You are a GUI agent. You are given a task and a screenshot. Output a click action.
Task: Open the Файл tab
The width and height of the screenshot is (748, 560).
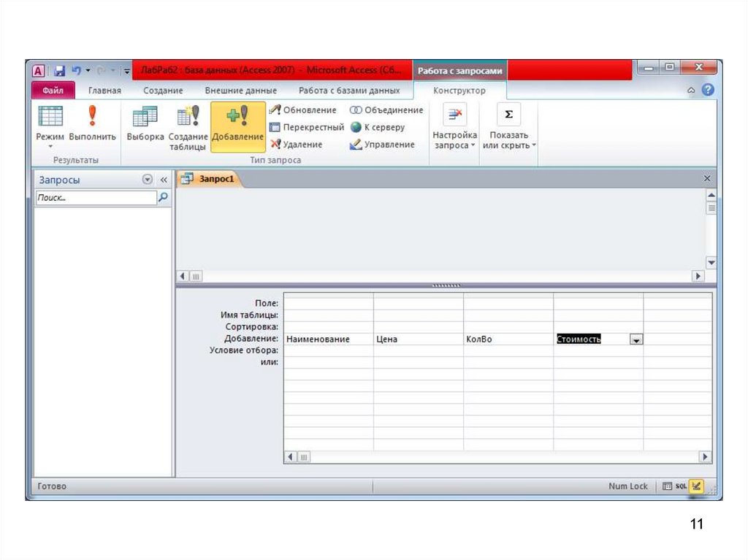[x=53, y=91]
